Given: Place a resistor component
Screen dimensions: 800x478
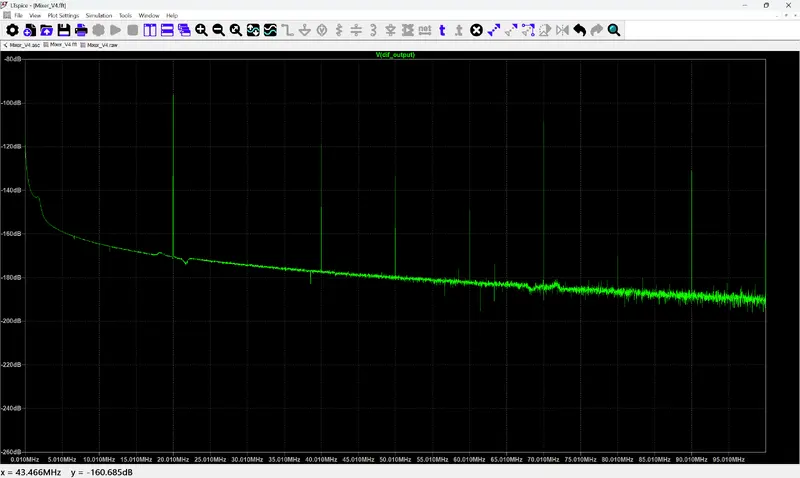Looking at the screenshot, I should pos(339,30).
